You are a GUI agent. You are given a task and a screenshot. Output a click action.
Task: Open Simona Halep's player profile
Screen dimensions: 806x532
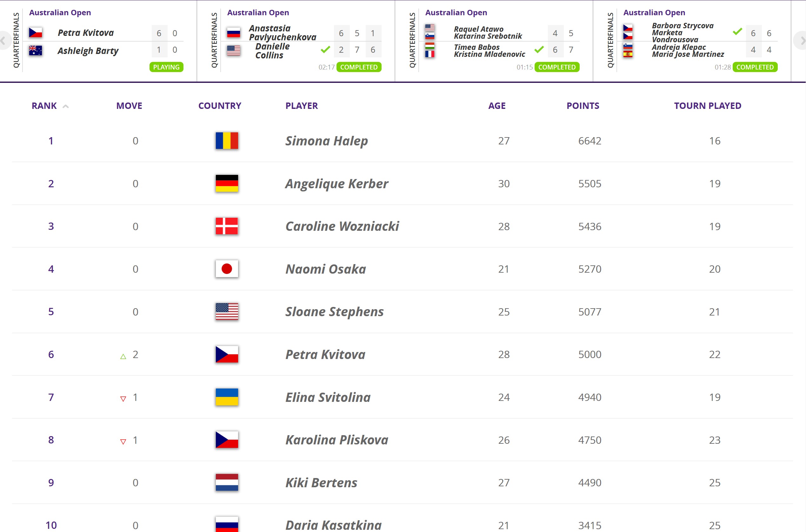pyautogui.click(x=326, y=141)
